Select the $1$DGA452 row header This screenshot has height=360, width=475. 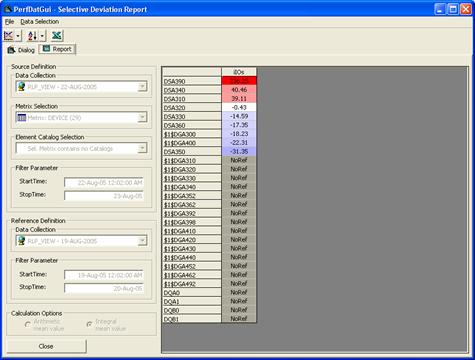[192, 266]
